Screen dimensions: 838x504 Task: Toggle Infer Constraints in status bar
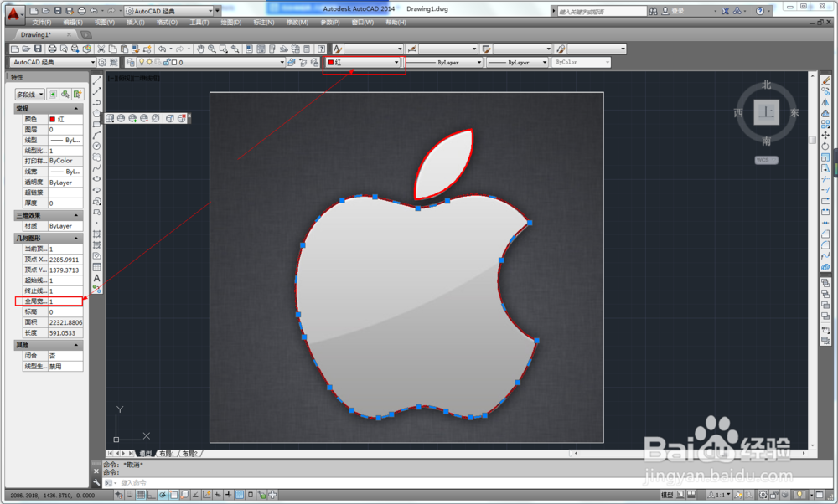point(119,495)
